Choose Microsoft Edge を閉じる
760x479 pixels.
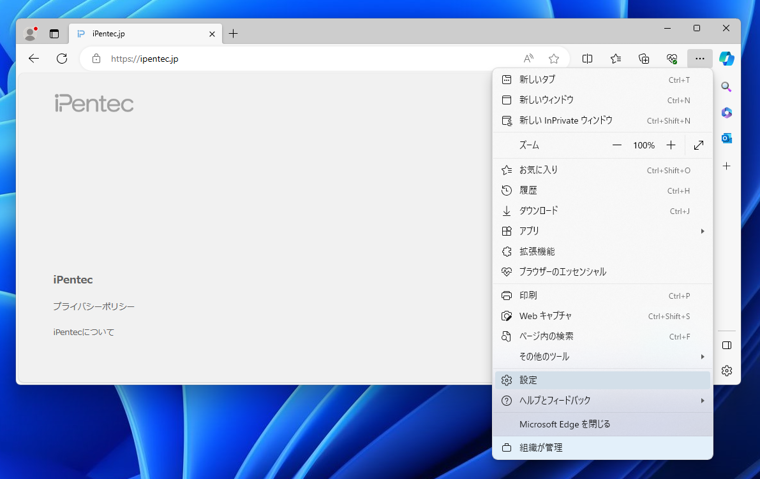click(x=602, y=424)
